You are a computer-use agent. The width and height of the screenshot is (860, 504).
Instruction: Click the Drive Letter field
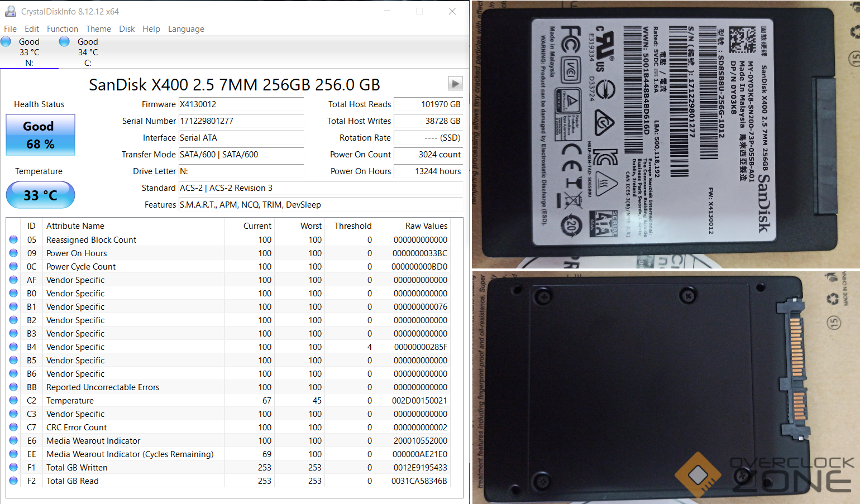(x=241, y=171)
